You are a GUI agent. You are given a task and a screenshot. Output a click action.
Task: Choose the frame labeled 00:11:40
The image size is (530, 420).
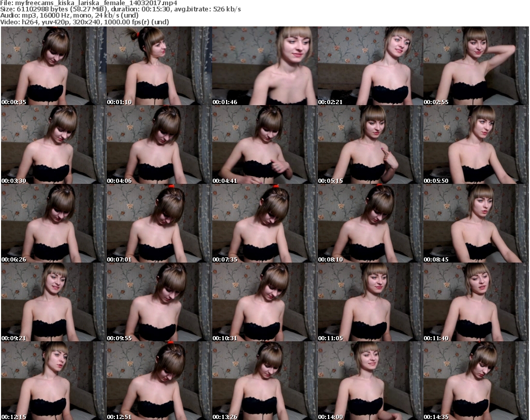[476, 302]
